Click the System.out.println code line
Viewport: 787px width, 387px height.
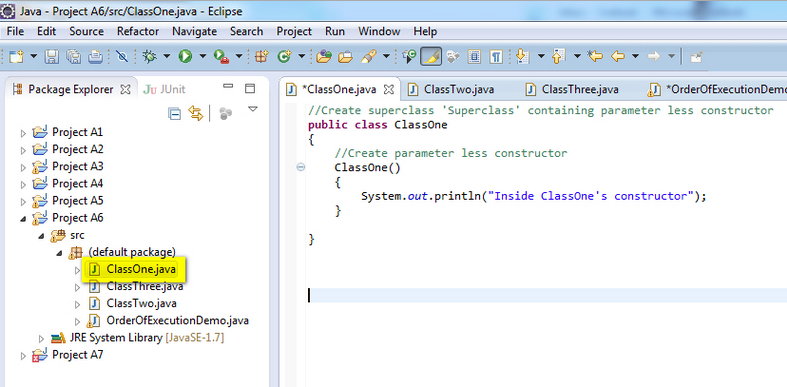(x=534, y=196)
